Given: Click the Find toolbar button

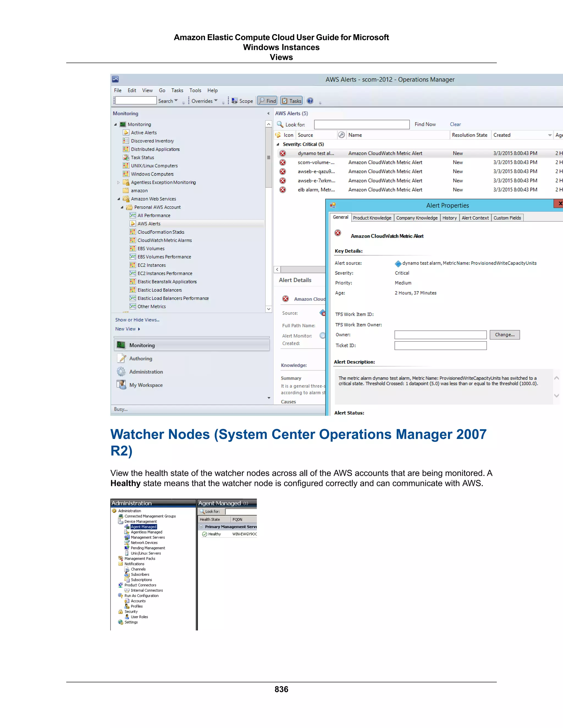Looking at the screenshot, I should (267, 101).
